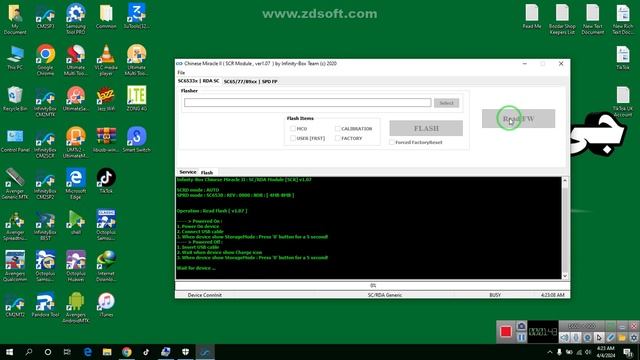Select the Octoplus Huawei desktop icon

(76, 266)
